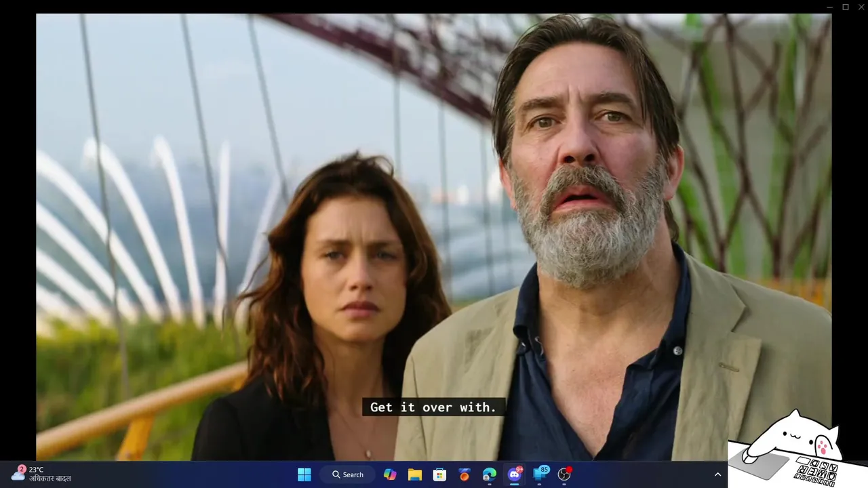Open File Explorer from the taskbar
The height and width of the screenshot is (488, 868).
point(414,474)
